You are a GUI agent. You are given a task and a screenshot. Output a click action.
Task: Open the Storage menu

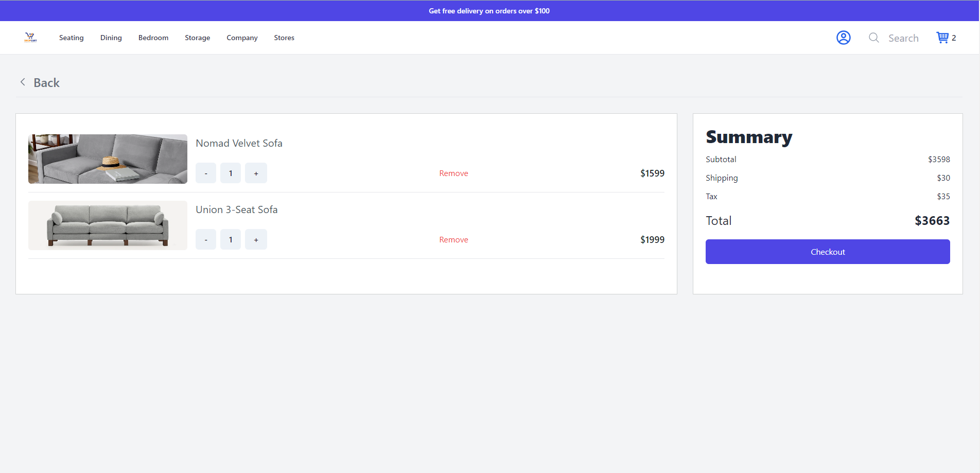pos(197,38)
